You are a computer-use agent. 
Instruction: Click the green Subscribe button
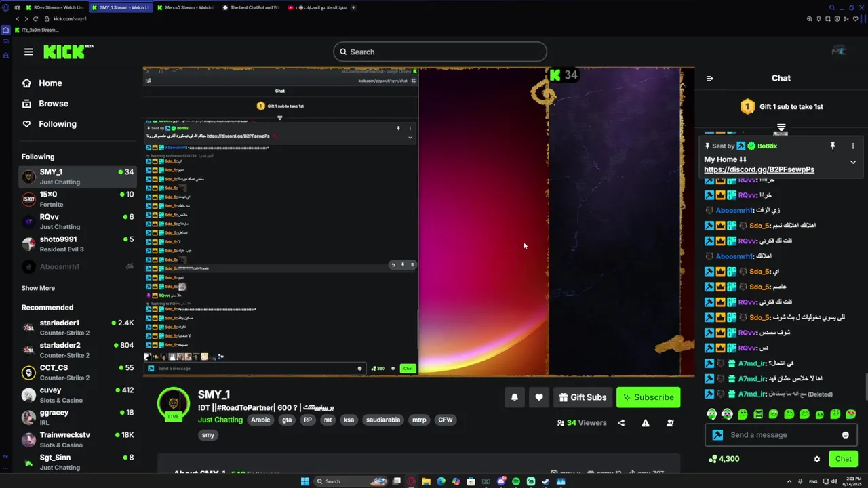[648, 397]
